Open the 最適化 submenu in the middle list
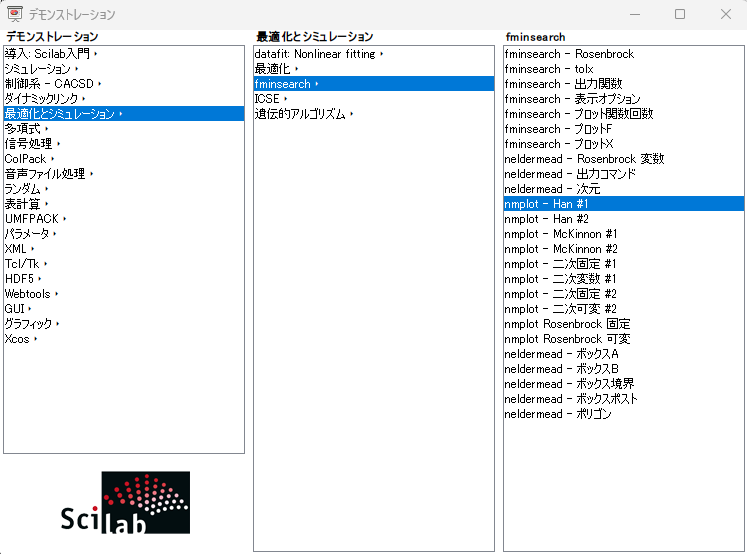Screen dimensions: 747x554 pyautogui.click(x=273, y=69)
